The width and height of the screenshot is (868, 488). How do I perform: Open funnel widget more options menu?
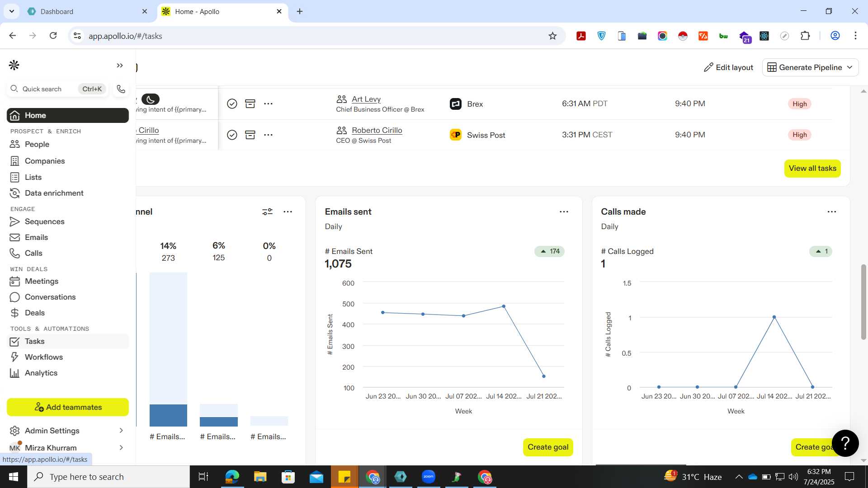[288, 211]
